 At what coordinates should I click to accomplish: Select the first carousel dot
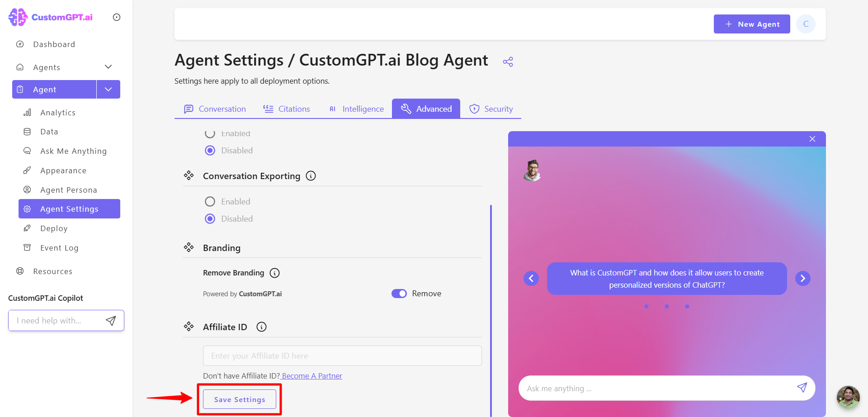646,307
